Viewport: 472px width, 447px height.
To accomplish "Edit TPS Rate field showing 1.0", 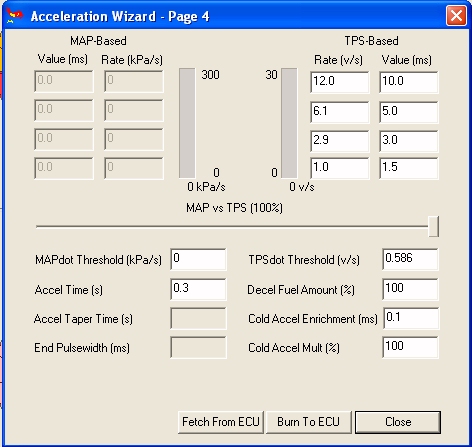I will [340, 168].
